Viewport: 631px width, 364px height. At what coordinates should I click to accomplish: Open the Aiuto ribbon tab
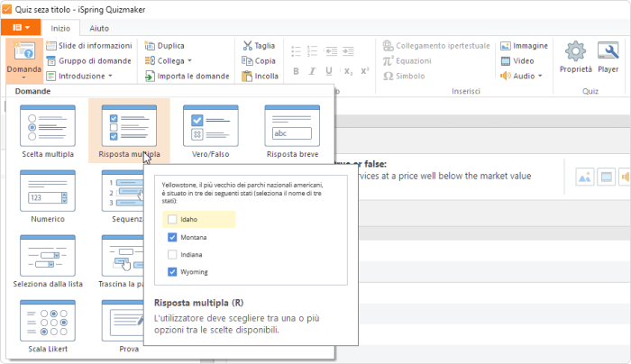tap(99, 28)
